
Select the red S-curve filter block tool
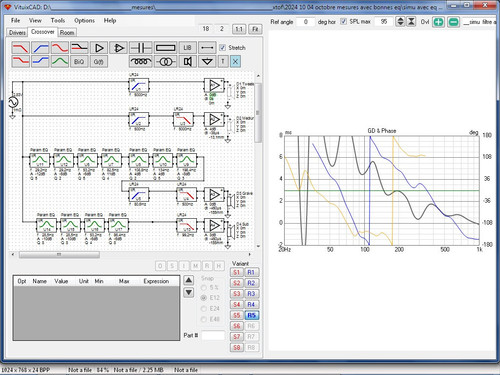60,48
